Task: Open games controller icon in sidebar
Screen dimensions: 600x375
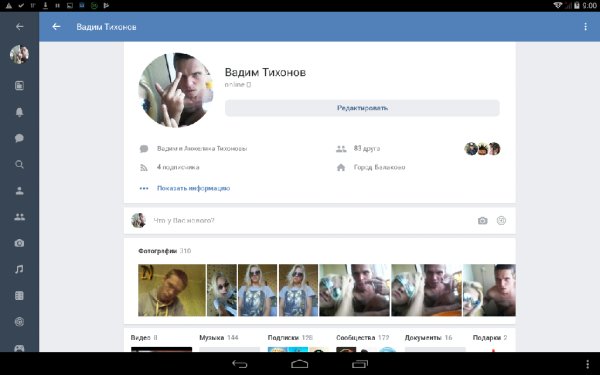Action: click(x=19, y=348)
